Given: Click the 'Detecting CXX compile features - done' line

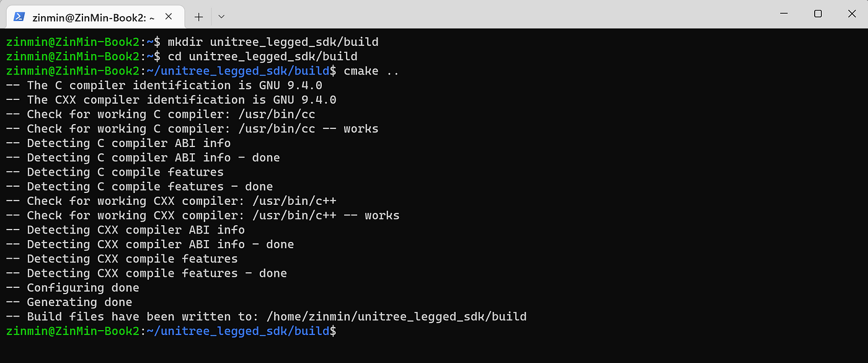Looking at the screenshot, I should [146, 274].
